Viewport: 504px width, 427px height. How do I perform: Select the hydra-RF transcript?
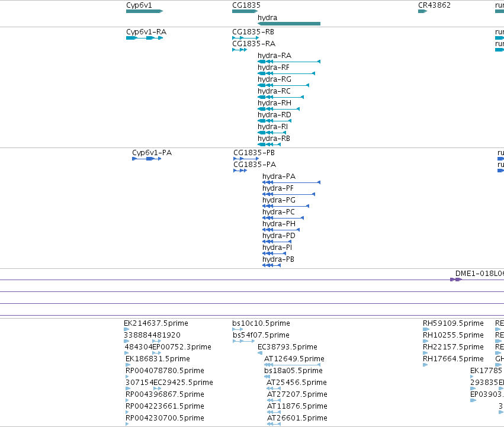287,73
